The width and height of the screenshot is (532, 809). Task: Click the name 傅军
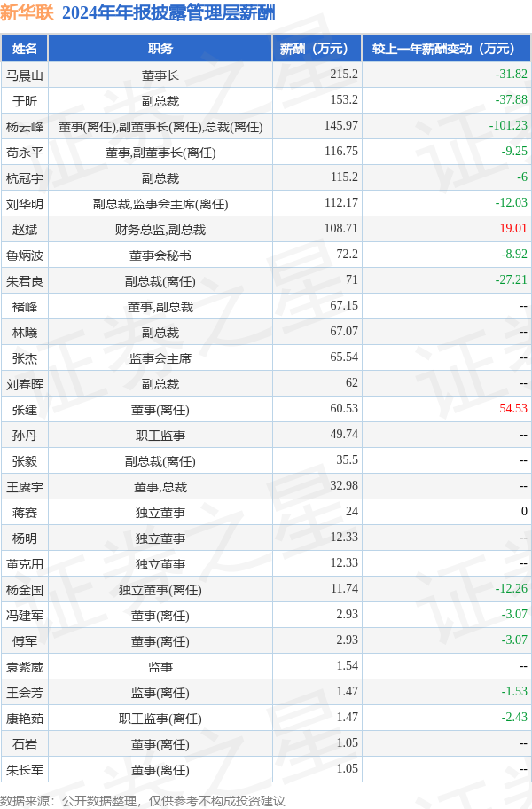tap(25, 642)
